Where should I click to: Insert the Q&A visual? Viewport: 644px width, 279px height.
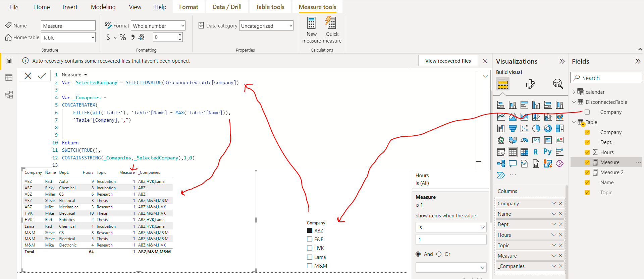[x=513, y=163]
